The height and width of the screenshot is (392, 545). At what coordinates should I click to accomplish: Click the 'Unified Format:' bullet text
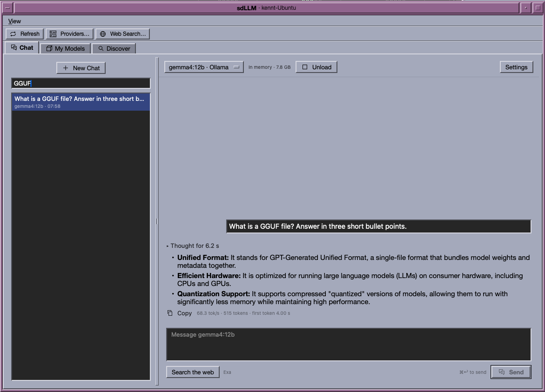click(x=203, y=258)
